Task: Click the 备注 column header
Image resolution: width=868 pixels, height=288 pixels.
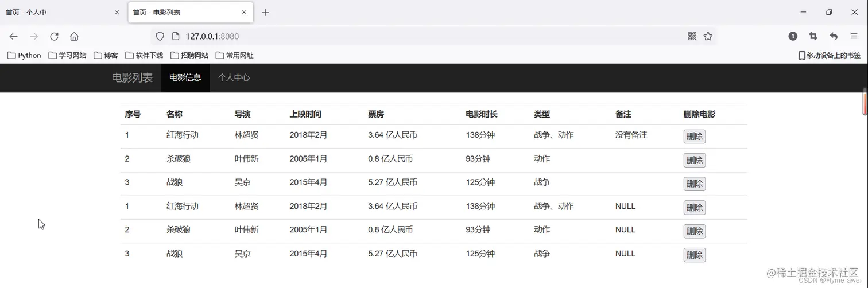Action: pyautogui.click(x=623, y=114)
